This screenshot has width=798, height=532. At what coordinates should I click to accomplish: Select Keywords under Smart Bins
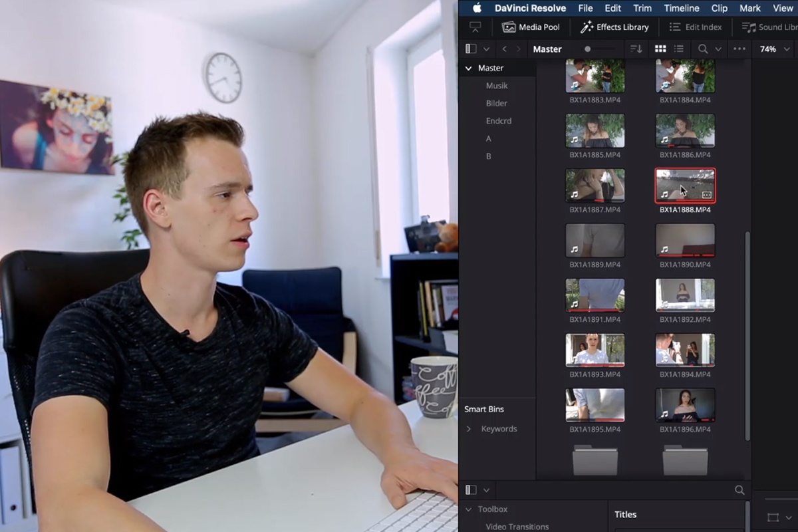pyautogui.click(x=499, y=429)
